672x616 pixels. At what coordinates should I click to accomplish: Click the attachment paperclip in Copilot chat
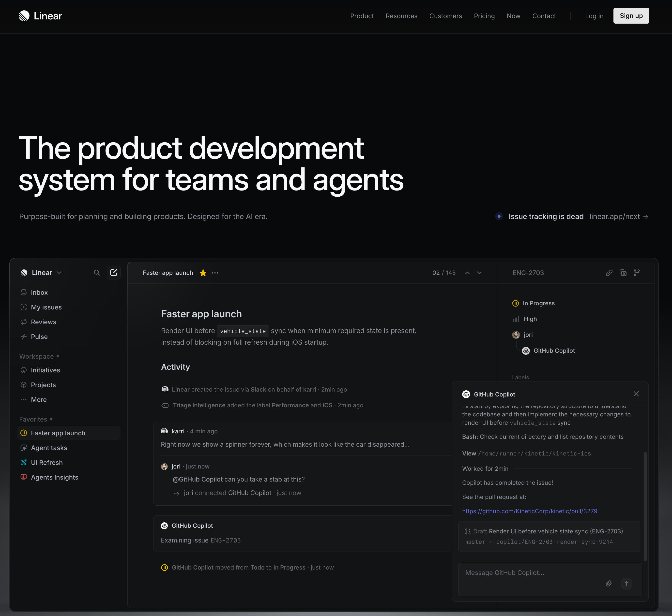click(x=609, y=583)
